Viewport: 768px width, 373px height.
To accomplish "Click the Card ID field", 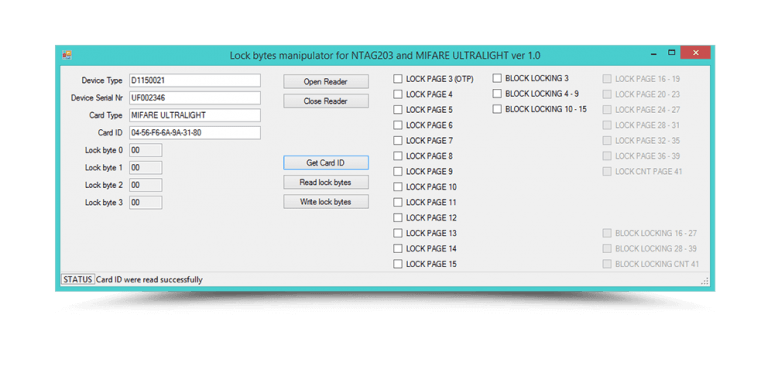I will click(195, 133).
